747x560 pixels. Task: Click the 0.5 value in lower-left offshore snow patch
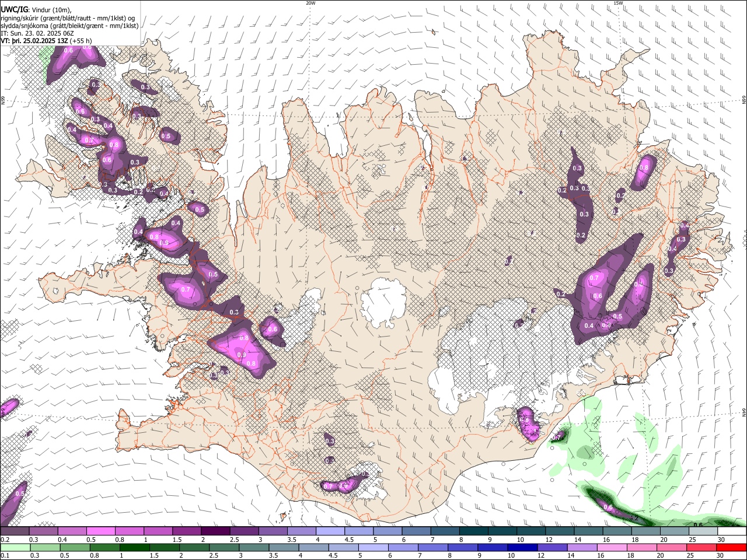tap(20, 494)
